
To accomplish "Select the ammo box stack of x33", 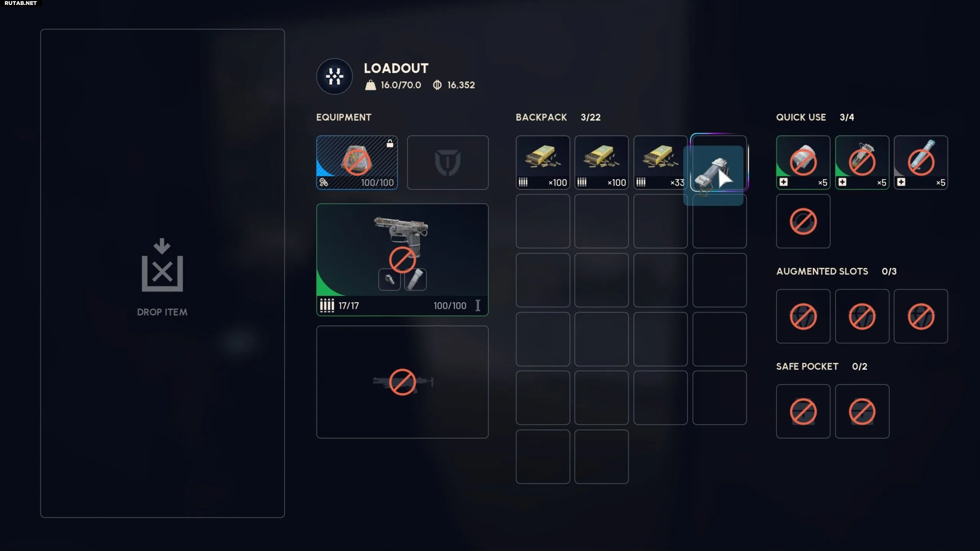I will (660, 162).
